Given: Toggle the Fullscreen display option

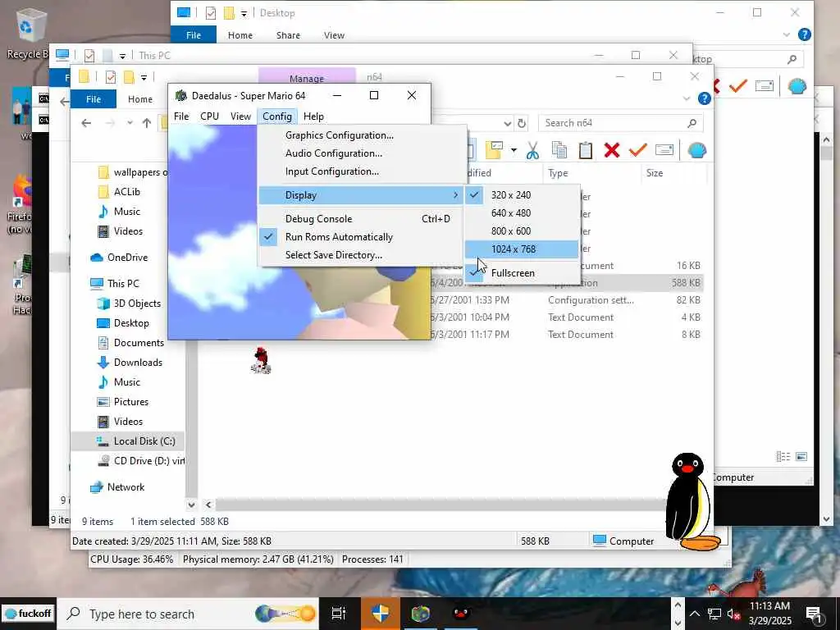Looking at the screenshot, I should (x=522, y=272).
